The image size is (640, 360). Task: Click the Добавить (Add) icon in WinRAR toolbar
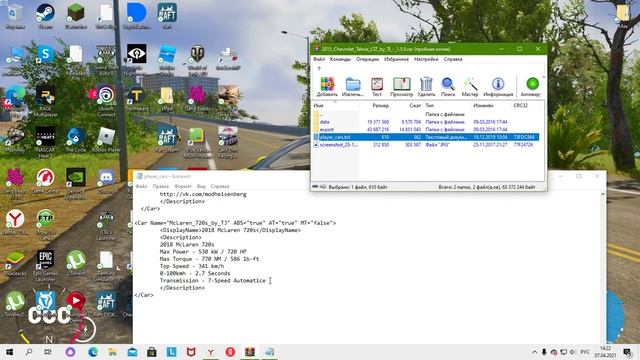327,87
